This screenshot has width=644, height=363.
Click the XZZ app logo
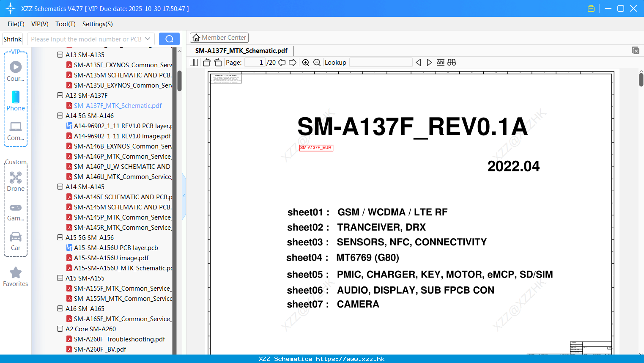pos(11,8)
